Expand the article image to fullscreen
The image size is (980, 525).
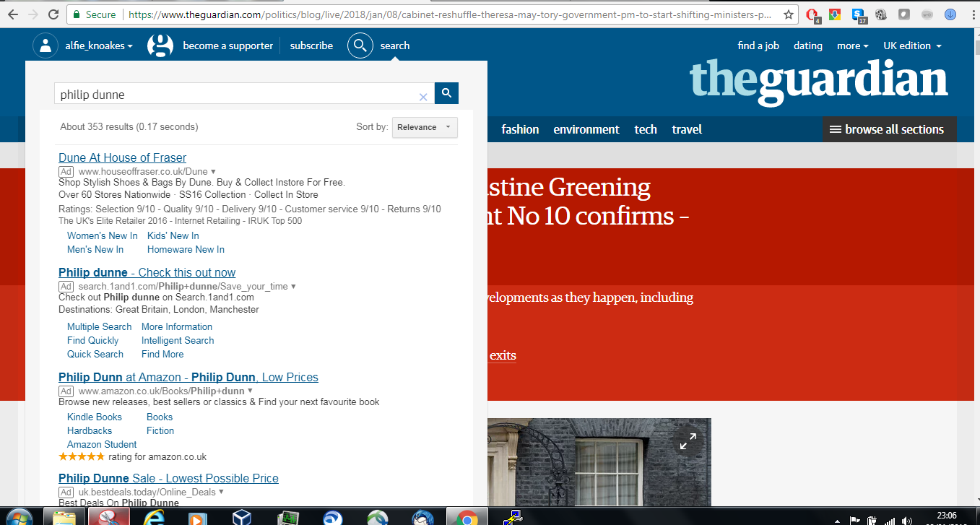[x=688, y=441]
